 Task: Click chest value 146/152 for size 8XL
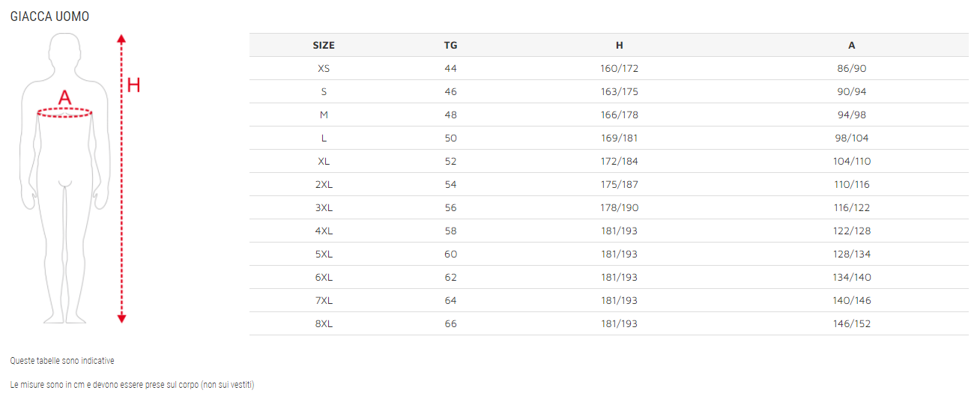851,323
